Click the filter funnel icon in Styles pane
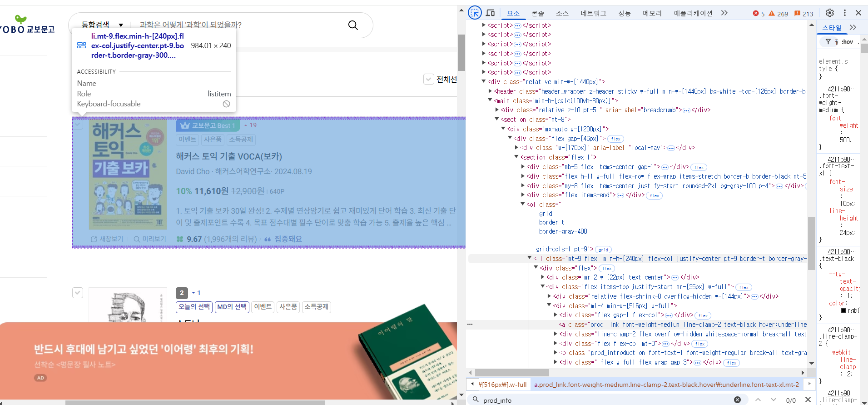This screenshot has width=868, height=405. (828, 42)
